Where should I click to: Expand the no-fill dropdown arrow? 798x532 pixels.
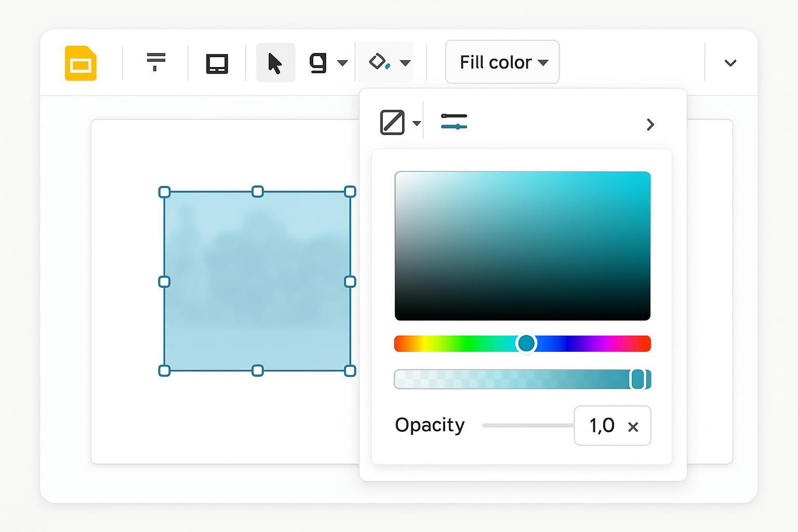click(417, 124)
